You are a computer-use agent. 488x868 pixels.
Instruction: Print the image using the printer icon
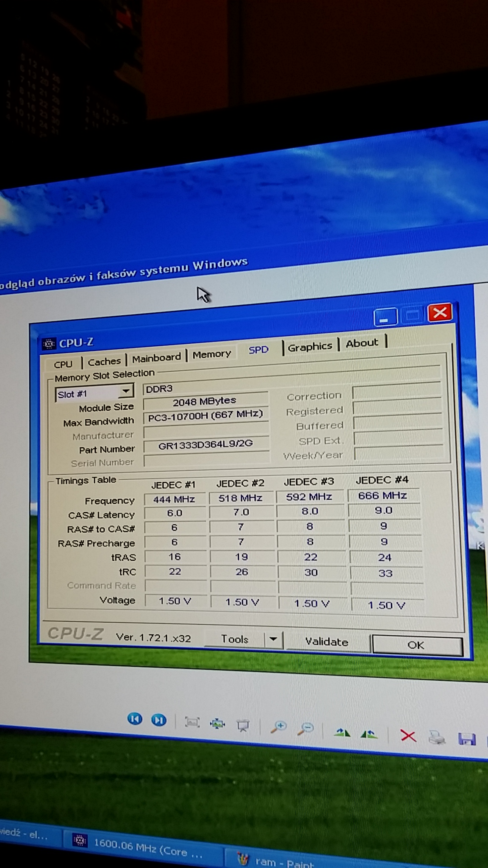pos(437,737)
